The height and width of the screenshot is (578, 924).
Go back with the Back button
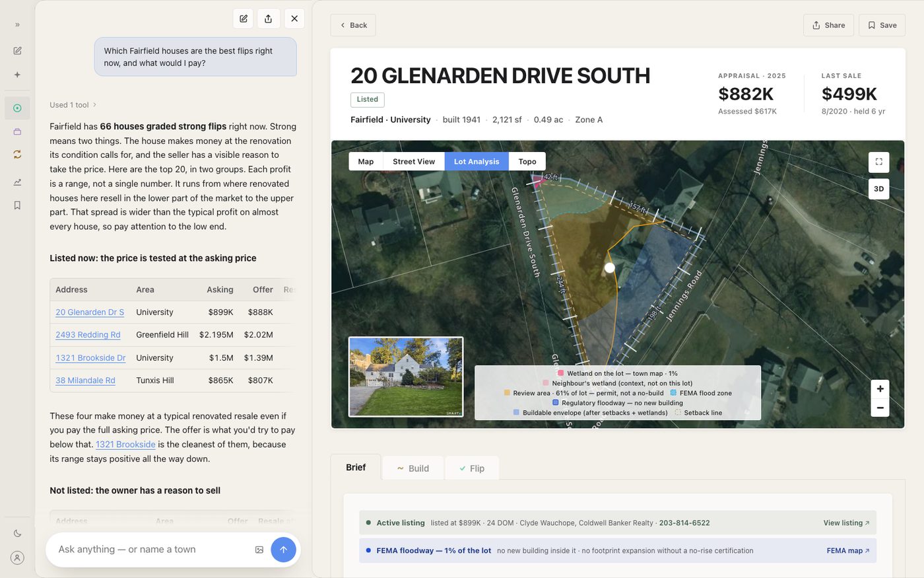pyautogui.click(x=353, y=25)
